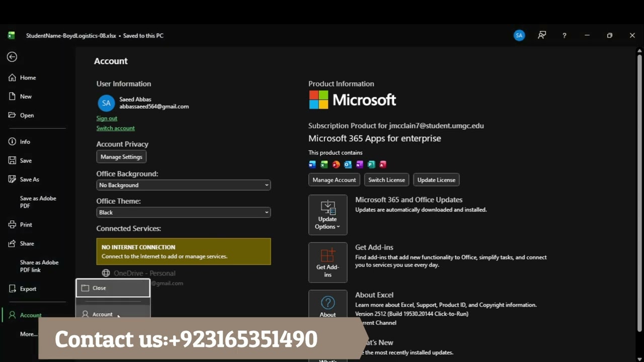644x362 pixels.
Task: Open the Export page
Action: [x=23, y=289]
